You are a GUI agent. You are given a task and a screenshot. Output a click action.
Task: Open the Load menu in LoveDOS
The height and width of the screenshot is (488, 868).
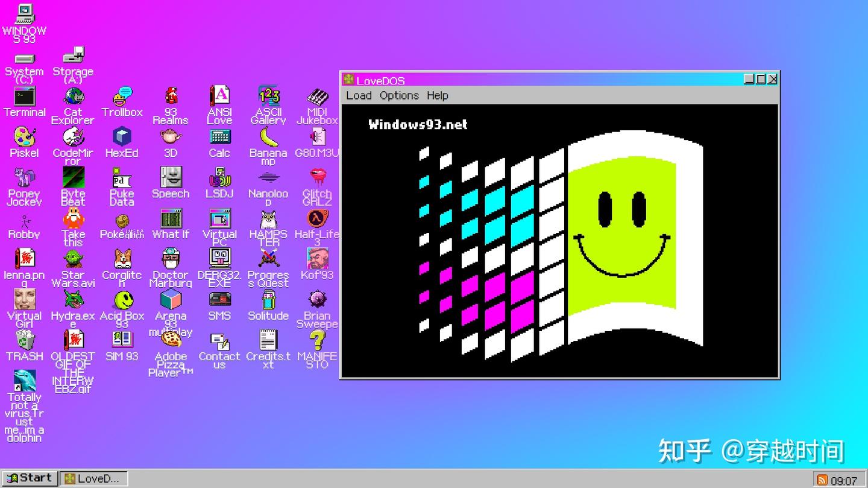(x=359, y=95)
